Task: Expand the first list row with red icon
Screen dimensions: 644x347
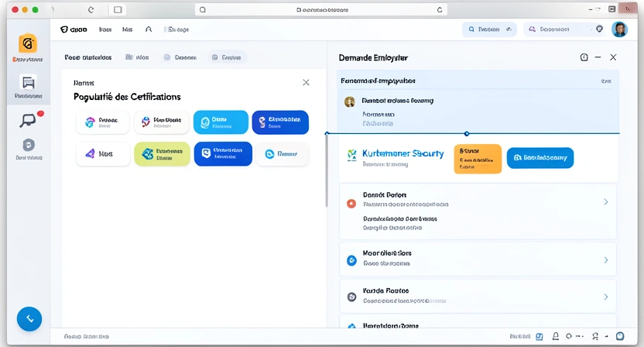Action: [605, 202]
